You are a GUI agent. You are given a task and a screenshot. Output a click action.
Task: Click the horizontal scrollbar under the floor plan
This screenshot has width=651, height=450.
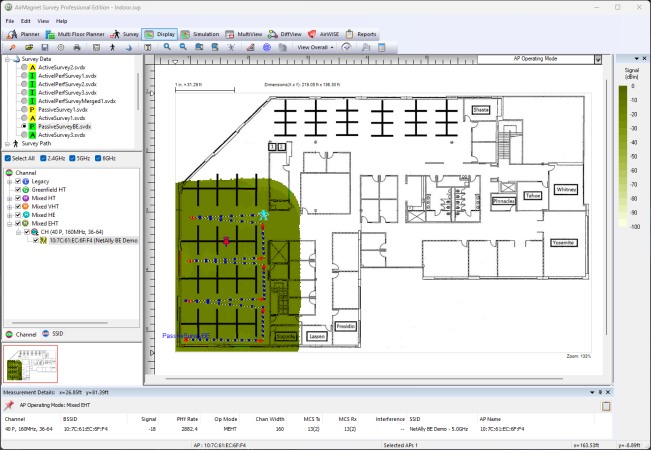(364, 378)
